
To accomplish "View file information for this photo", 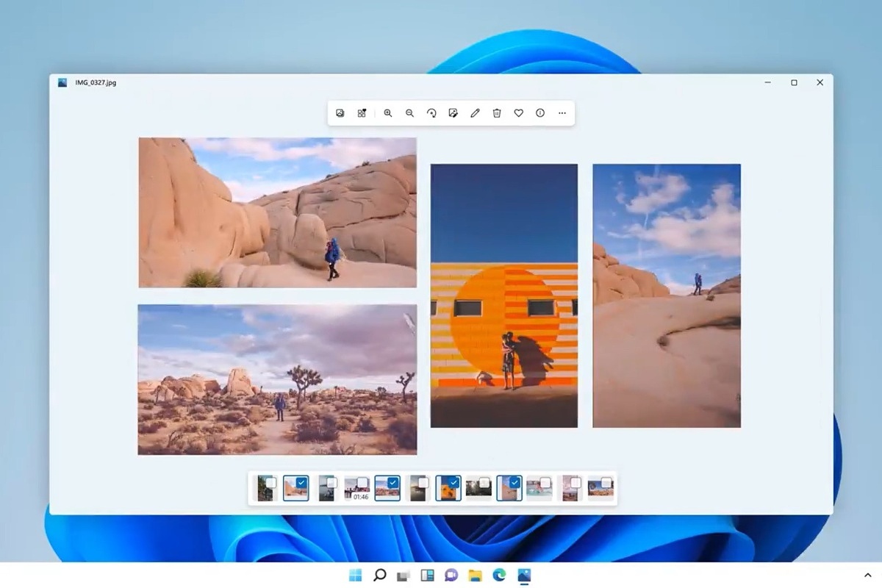I will [539, 113].
